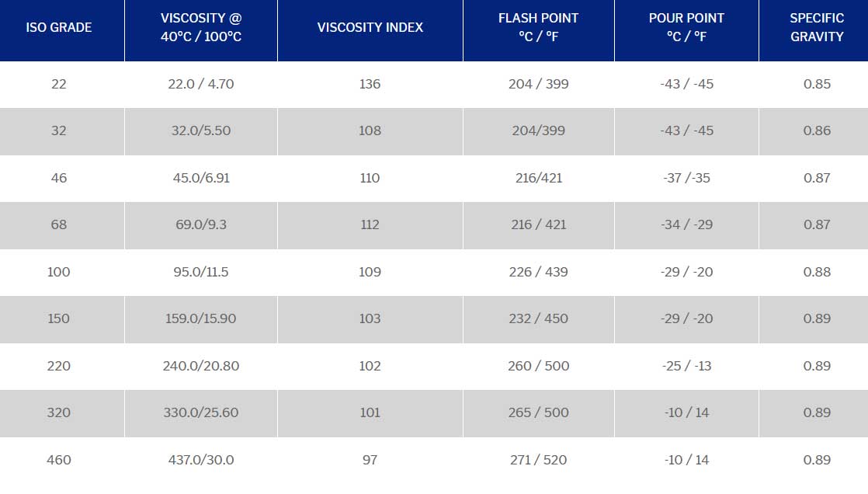Click the ISO GRADE column header

click(x=59, y=27)
